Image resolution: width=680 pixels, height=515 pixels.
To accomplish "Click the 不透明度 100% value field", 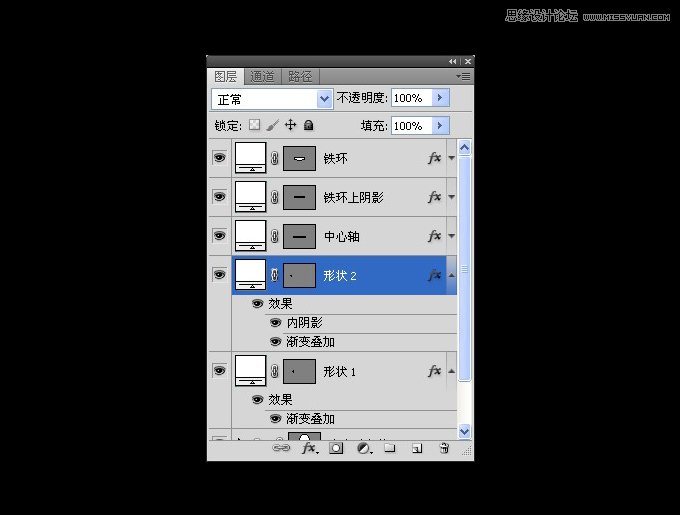I will [x=412, y=98].
